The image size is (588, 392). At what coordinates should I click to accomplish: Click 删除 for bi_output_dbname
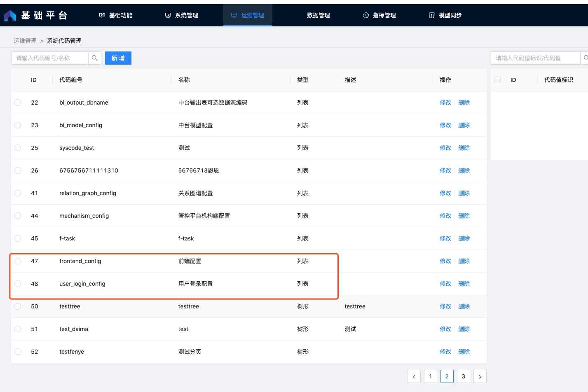464,103
